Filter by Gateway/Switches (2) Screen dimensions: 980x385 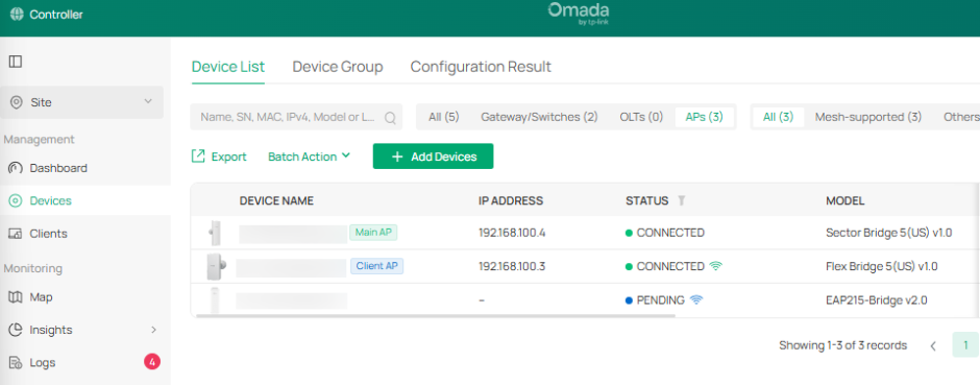539,117
